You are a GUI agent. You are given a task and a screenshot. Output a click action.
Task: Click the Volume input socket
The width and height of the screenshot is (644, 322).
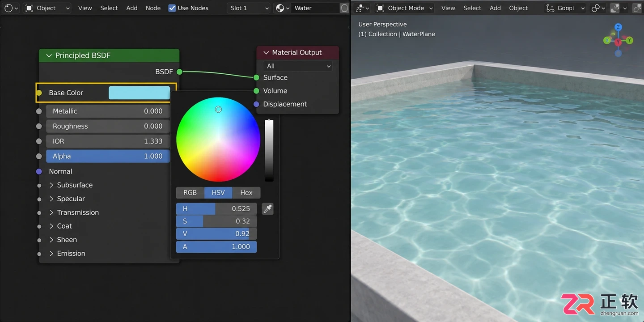256,91
